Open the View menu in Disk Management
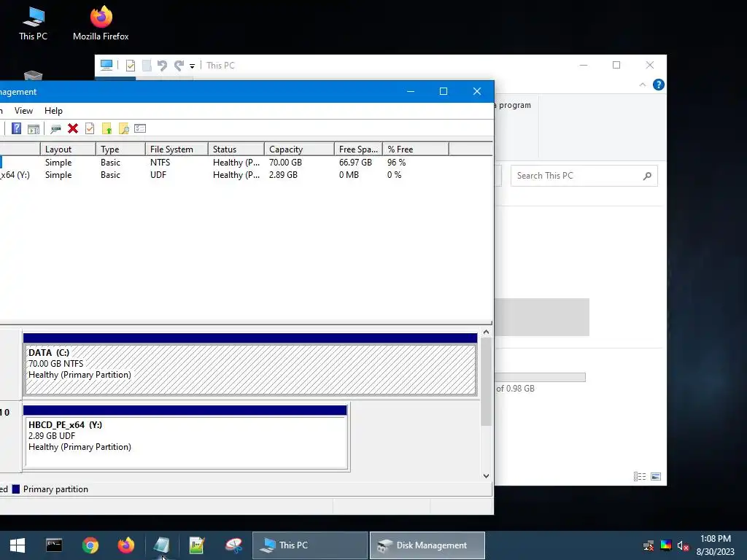Image resolution: width=747 pixels, height=560 pixels. (x=23, y=111)
